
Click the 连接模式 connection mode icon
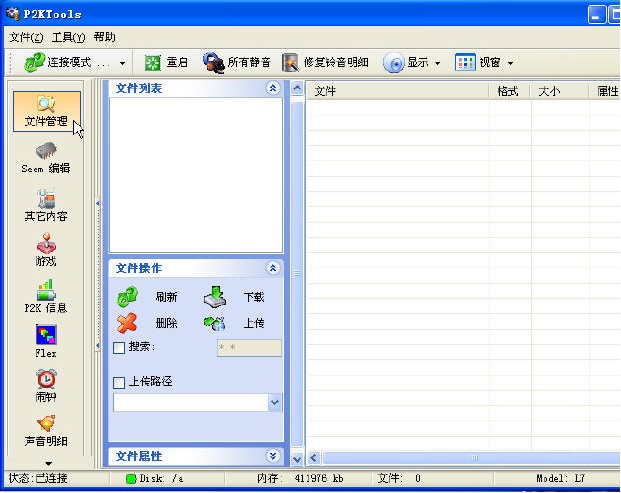point(34,63)
